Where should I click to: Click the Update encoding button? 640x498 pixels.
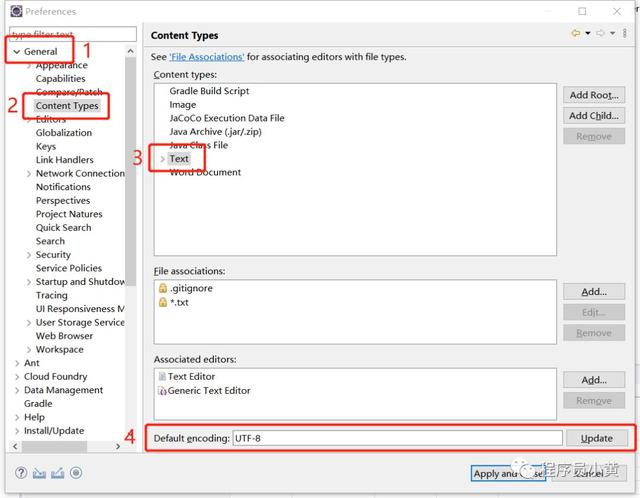[597, 438]
